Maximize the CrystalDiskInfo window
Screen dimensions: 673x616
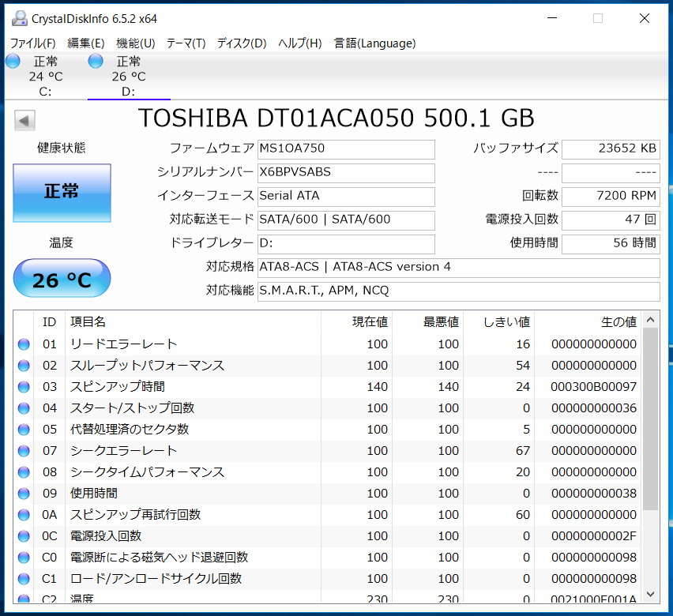coord(598,18)
